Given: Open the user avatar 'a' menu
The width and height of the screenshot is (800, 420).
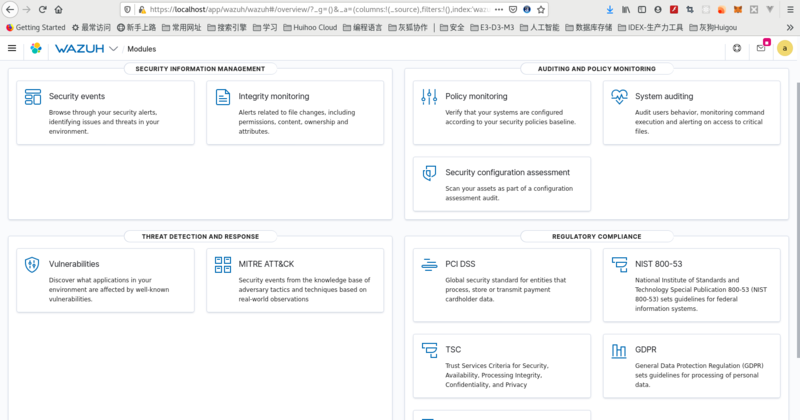Looking at the screenshot, I should (785, 48).
